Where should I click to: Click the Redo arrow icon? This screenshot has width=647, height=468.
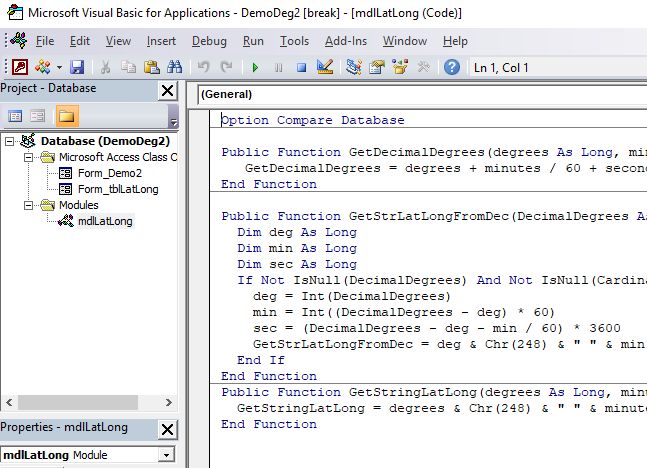pyautogui.click(x=226, y=67)
